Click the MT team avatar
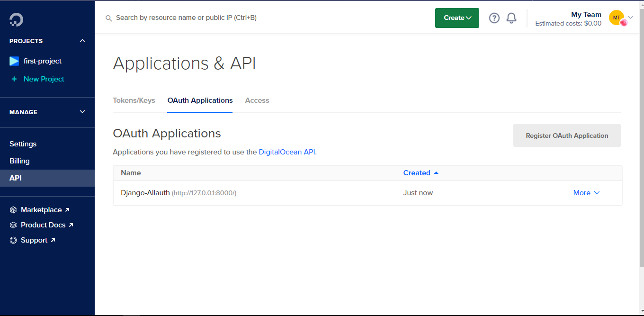Screen dimensions: 644x316 617,18
